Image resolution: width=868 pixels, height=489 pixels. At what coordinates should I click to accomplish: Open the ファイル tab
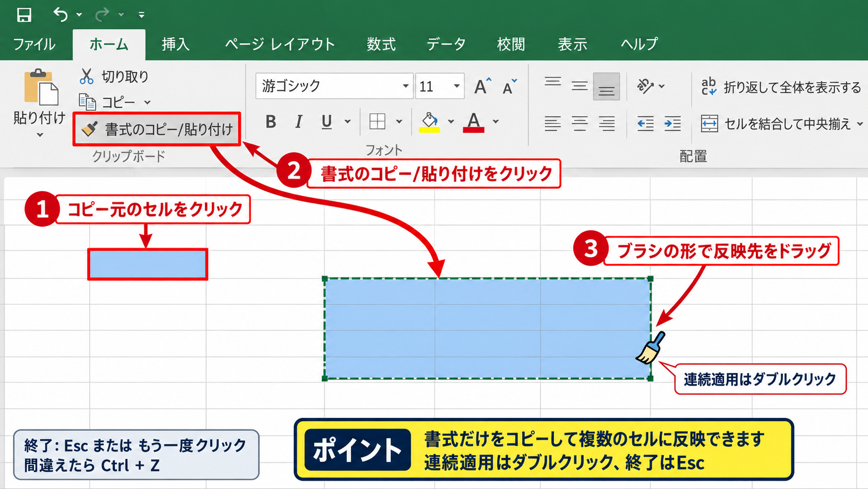click(x=34, y=44)
